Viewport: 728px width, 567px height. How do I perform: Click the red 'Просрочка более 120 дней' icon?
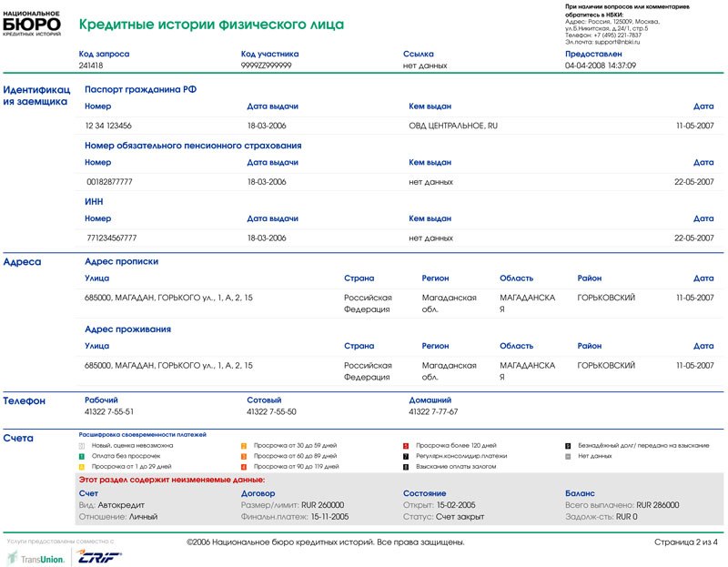(406, 446)
